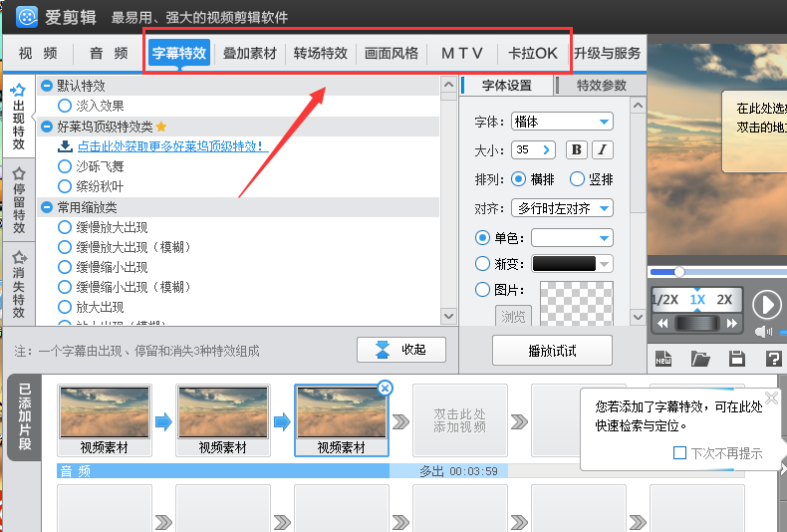Select the 沙砾飞舞 effect
The width and height of the screenshot is (787, 532).
(64, 166)
